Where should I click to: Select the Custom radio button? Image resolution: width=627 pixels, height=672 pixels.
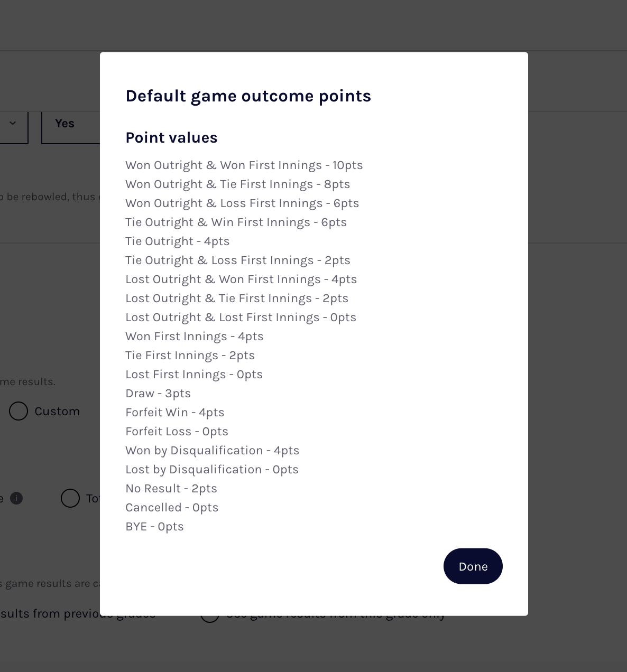click(19, 411)
